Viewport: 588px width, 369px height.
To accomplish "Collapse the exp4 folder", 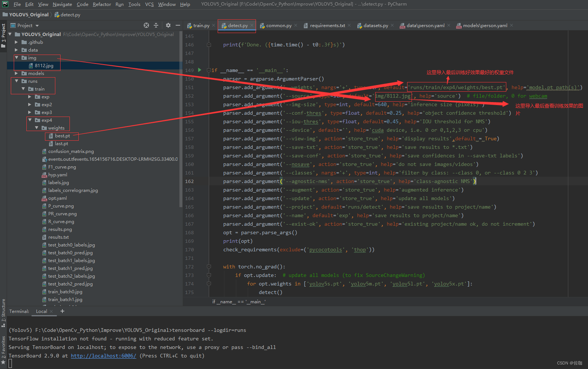I will pyautogui.click(x=30, y=120).
